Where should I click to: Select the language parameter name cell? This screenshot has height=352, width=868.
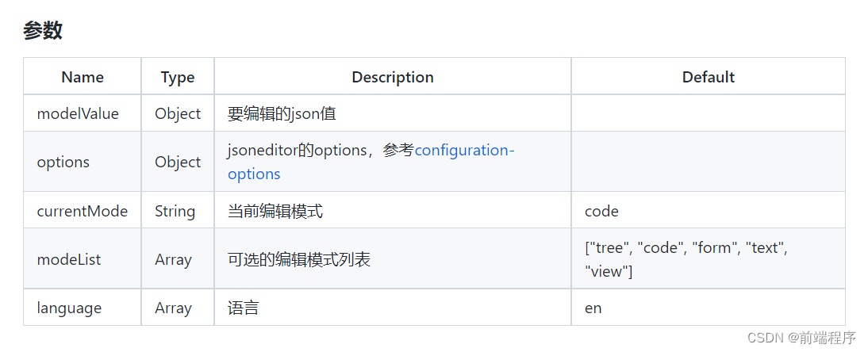point(69,308)
